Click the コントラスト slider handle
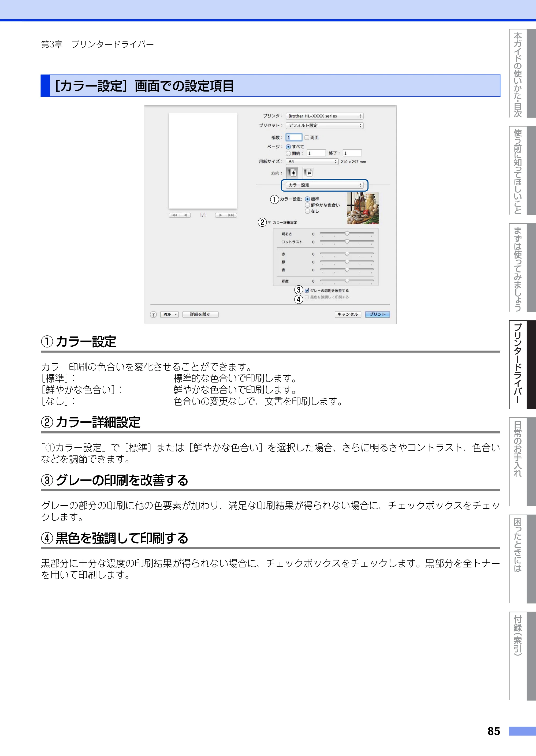The height and width of the screenshot is (756, 536). click(347, 242)
